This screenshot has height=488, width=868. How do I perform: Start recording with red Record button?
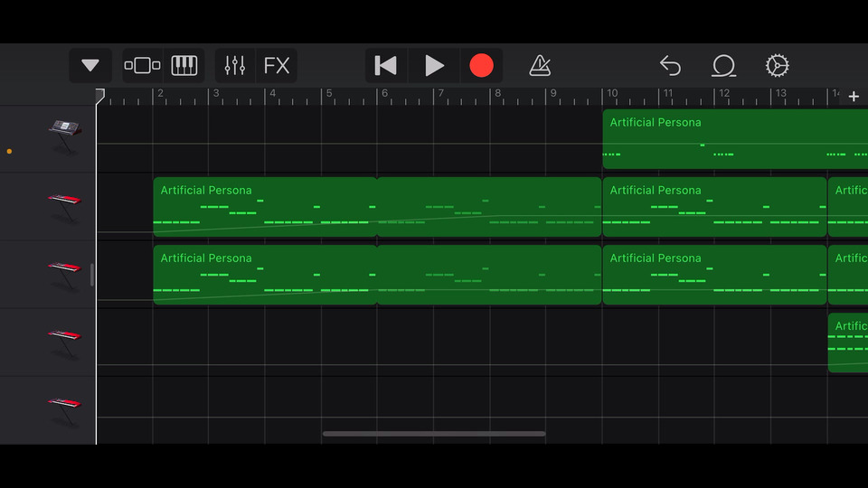[482, 65]
